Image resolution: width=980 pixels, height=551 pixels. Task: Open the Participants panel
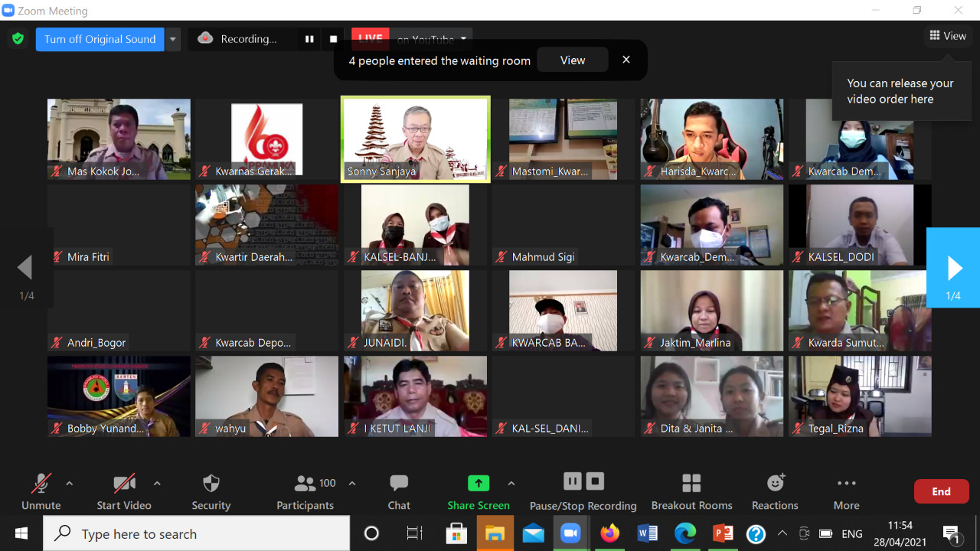tap(305, 491)
